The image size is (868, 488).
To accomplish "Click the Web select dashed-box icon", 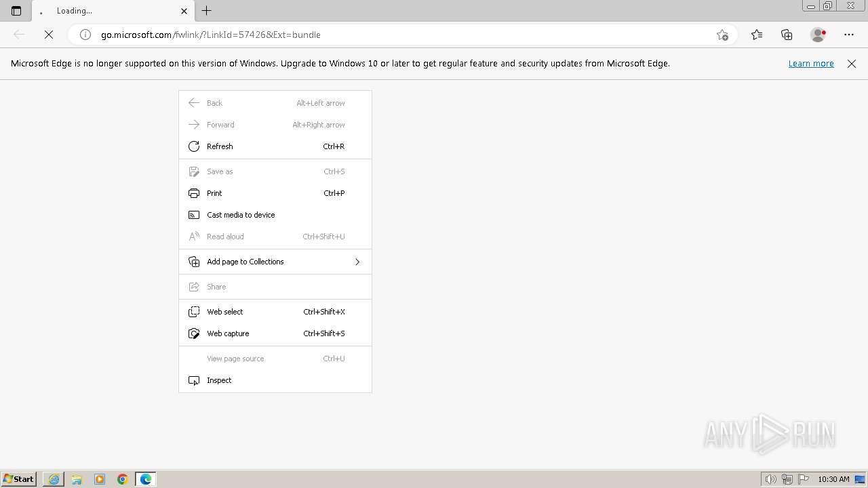I will [194, 312].
